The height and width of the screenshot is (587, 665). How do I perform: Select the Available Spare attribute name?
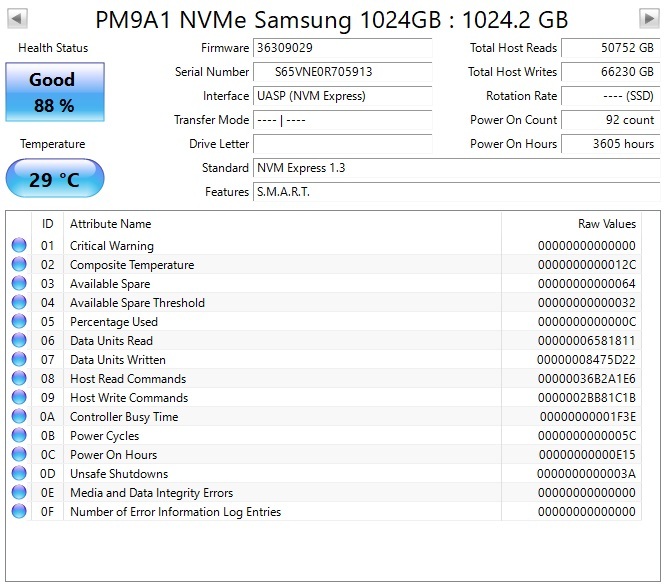(x=110, y=284)
